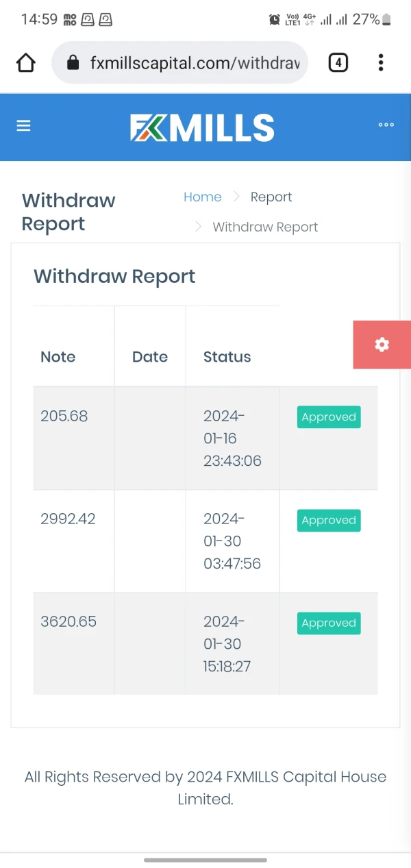The image size is (411, 868).
Task: Open the red settings gear panel
Action: (x=382, y=345)
